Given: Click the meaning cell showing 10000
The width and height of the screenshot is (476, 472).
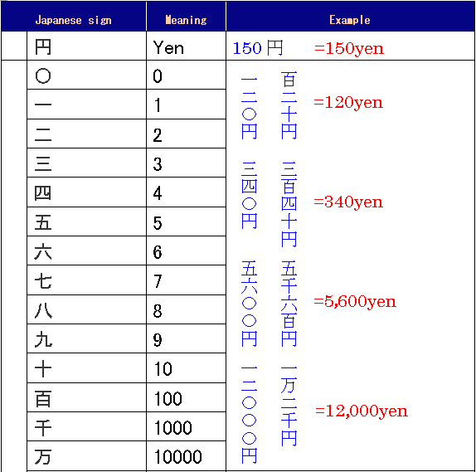Looking at the screenshot, I should pyautogui.click(x=186, y=456).
